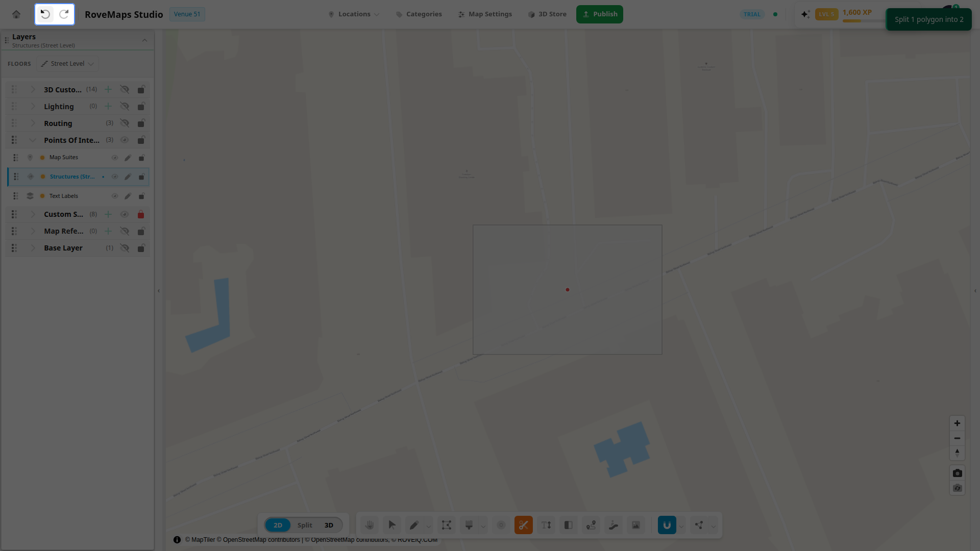Screen dimensions: 980x551
Task: Toggle the magnet snapping tool
Action: pyautogui.click(x=667, y=525)
